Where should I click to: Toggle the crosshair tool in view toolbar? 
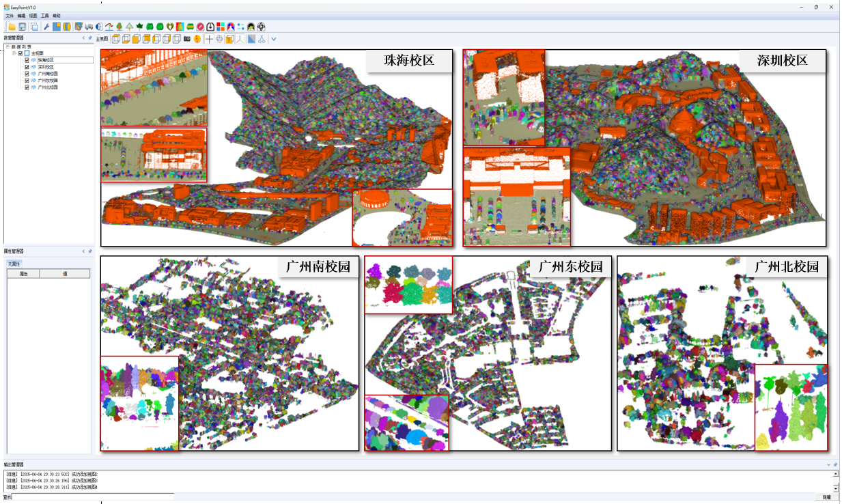[x=208, y=39]
